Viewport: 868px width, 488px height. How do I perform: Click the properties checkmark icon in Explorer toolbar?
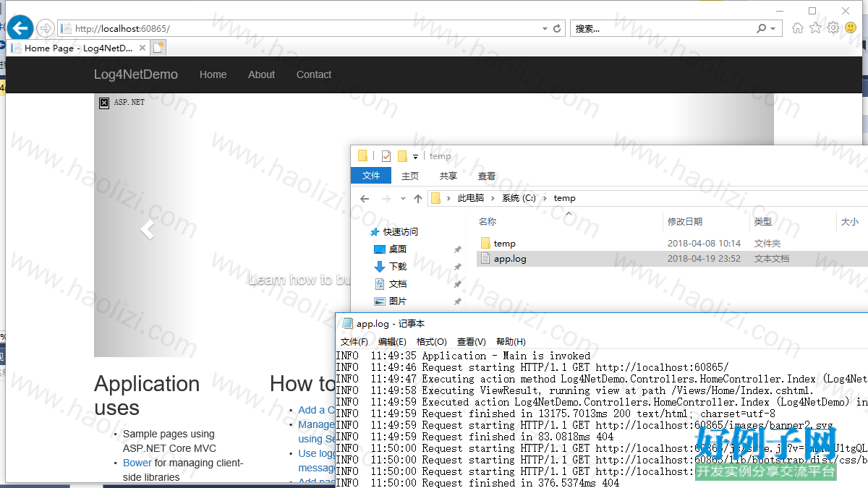pyautogui.click(x=386, y=155)
